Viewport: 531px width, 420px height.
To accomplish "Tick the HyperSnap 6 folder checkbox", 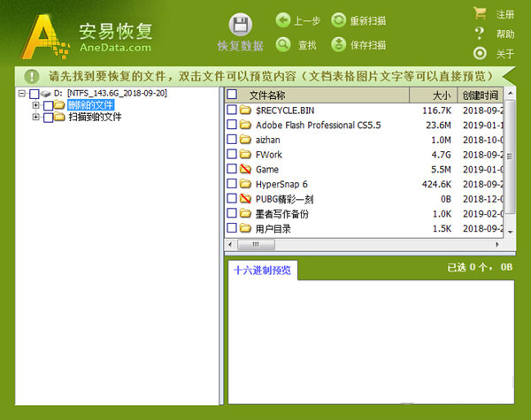I will [x=233, y=184].
